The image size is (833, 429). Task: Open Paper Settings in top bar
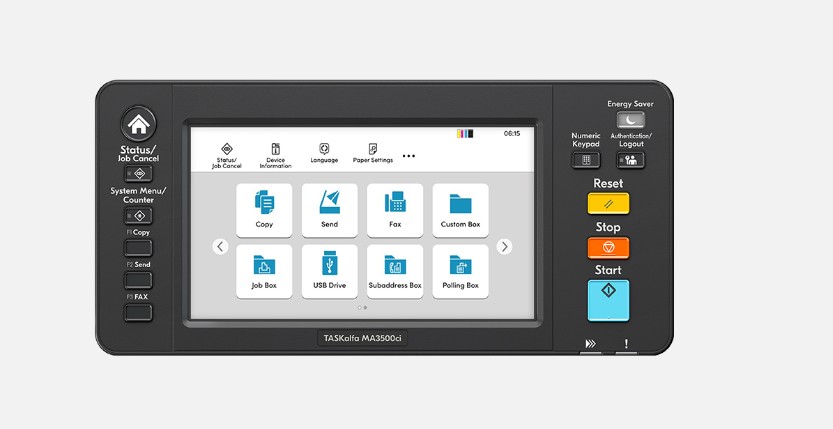(372, 153)
